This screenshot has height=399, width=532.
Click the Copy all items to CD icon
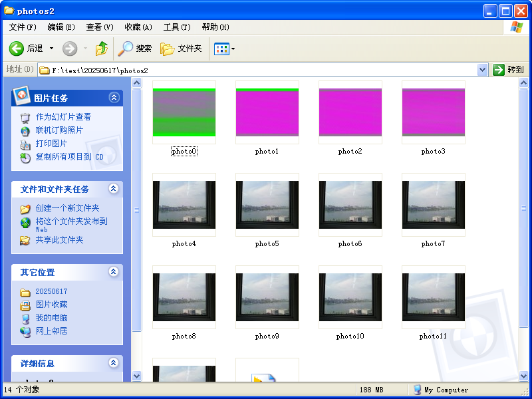25,158
